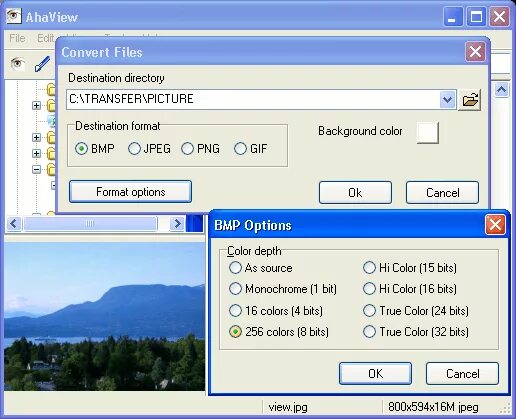Click the AhaView eye icon in title bar
Image resolution: width=516 pixels, height=419 pixels.
(14, 16)
